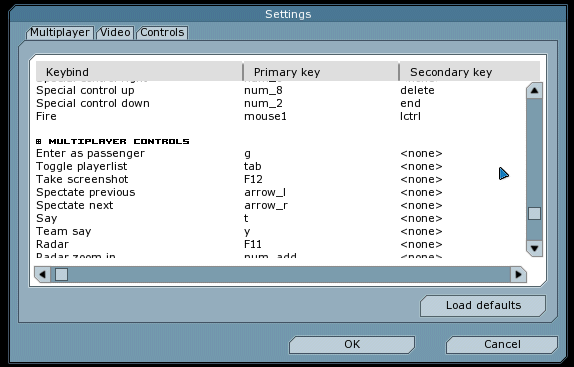The height and width of the screenshot is (367, 574).
Task: Click secondary key delete
Action: tap(417, 90)
